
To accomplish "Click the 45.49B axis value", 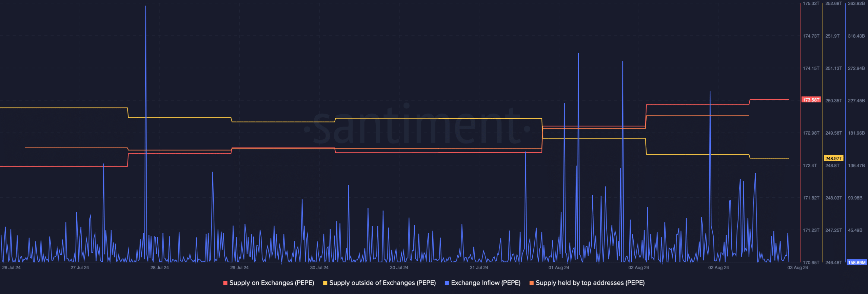I will [x=855, y=230].
